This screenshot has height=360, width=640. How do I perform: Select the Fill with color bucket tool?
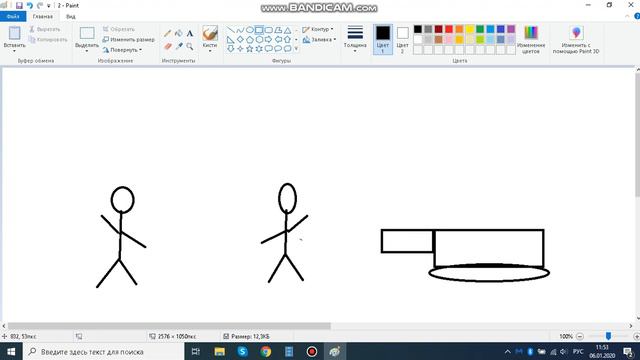click(x=178, y=33)
